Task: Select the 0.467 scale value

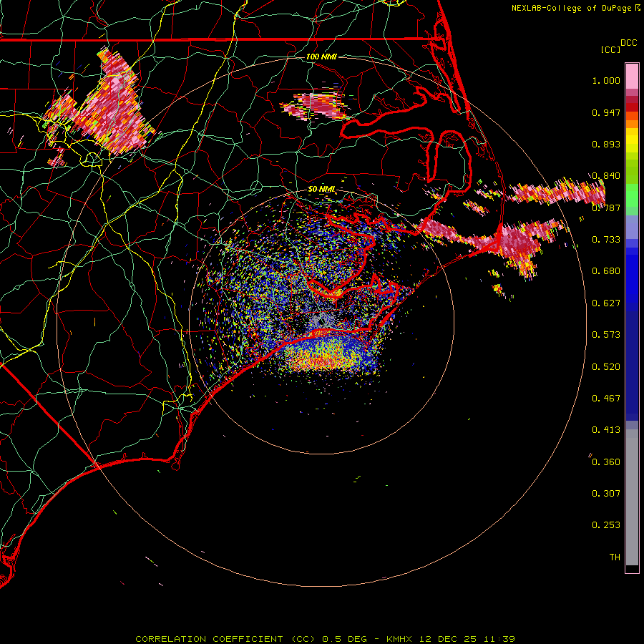Action: tap(606, 399)
